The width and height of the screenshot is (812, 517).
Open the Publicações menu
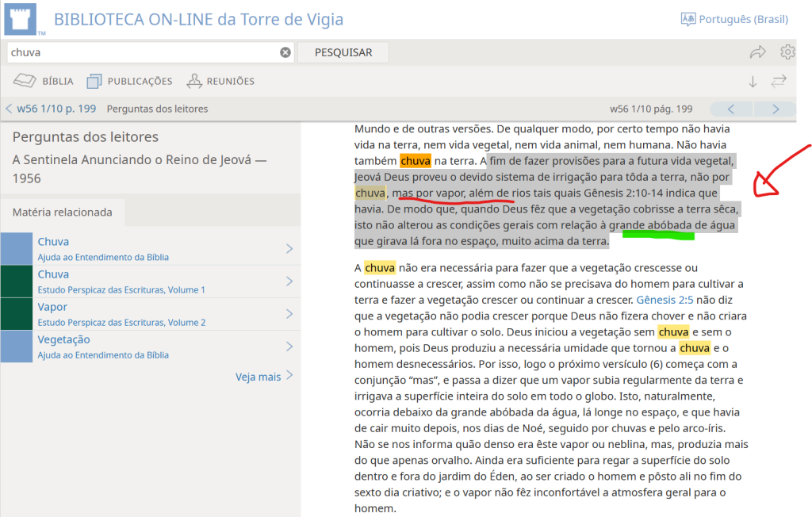(129, 81)
